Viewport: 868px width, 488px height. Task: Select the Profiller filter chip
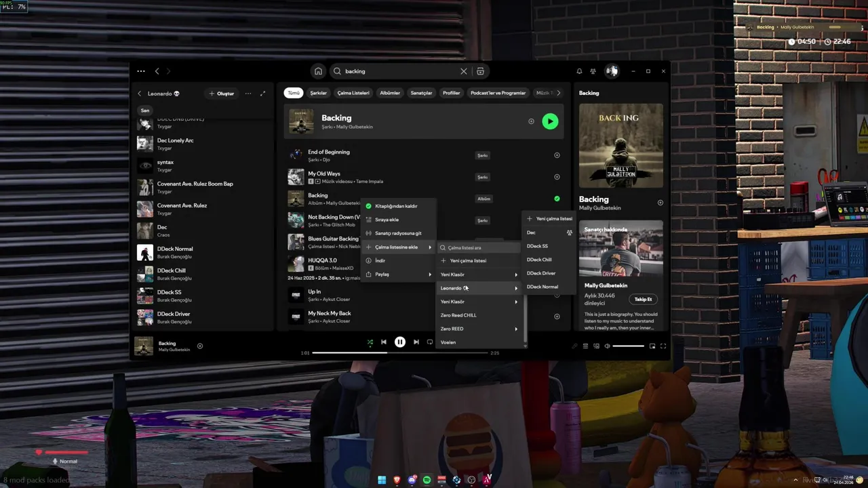451,93
